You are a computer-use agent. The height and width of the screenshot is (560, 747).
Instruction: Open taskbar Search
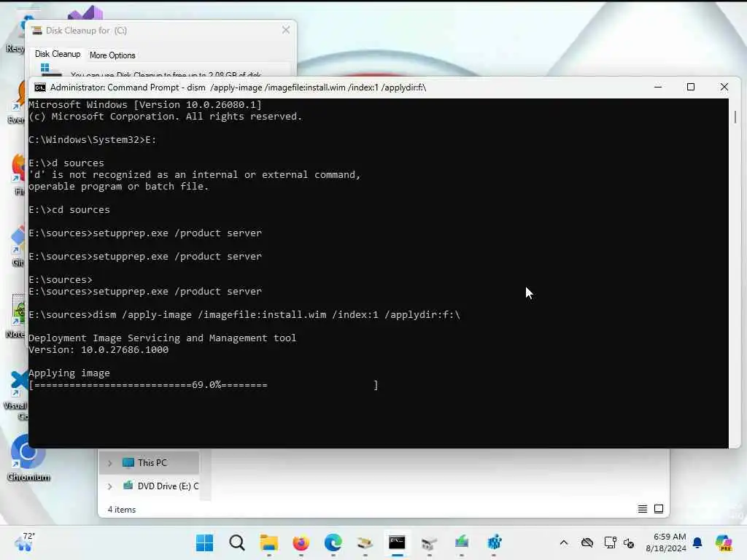point(237,542)
